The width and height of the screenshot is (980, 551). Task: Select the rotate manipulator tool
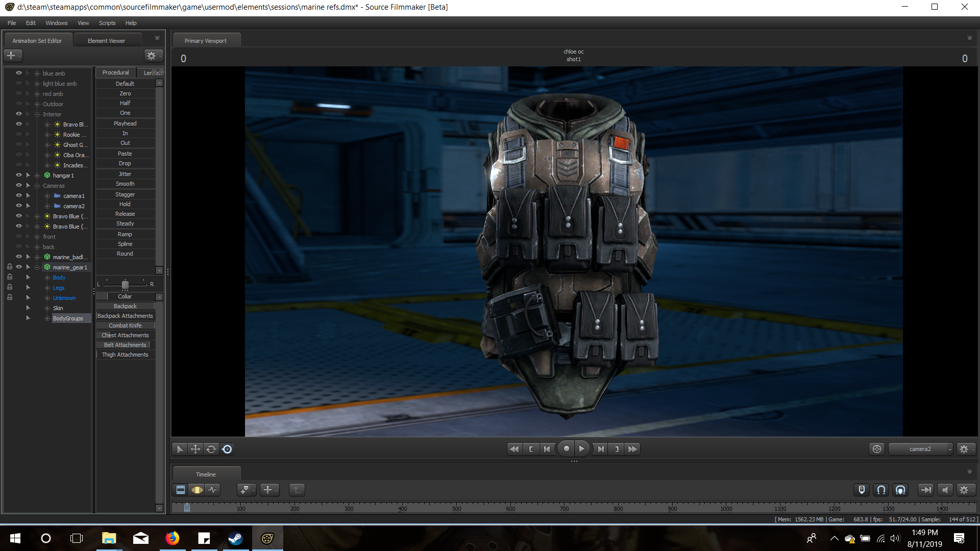211,449
